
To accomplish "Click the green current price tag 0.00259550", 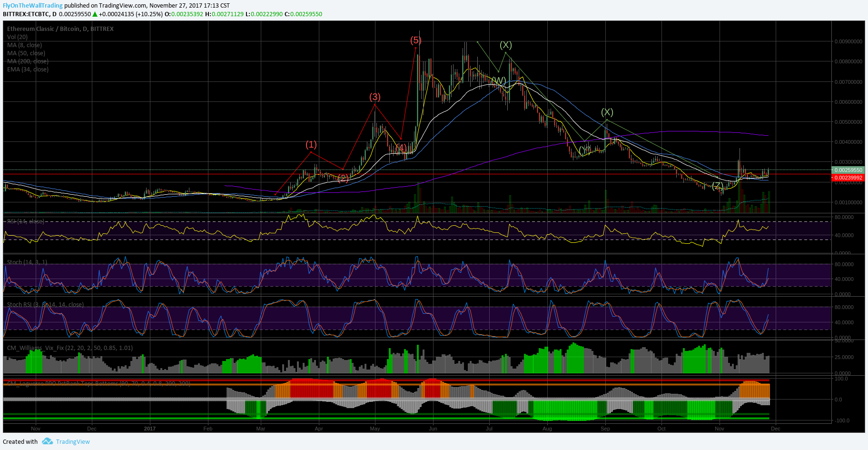I will coord(848,170).
